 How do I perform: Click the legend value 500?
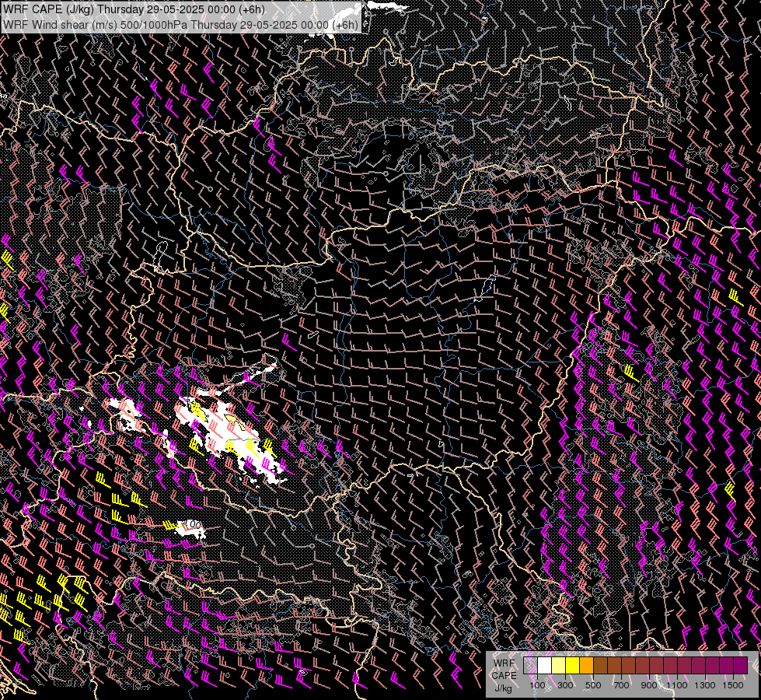pos(593,685)
